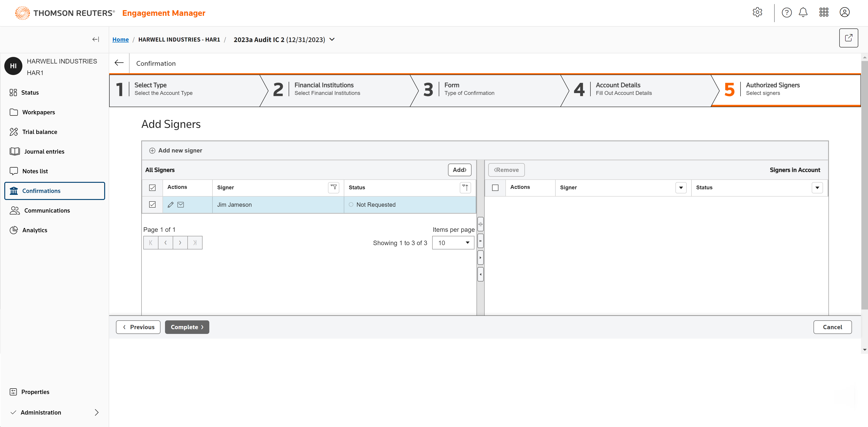Screen dimensions: 868x427
Task: Expand the engagement name dropdown chevron
Action: (332, 39)
